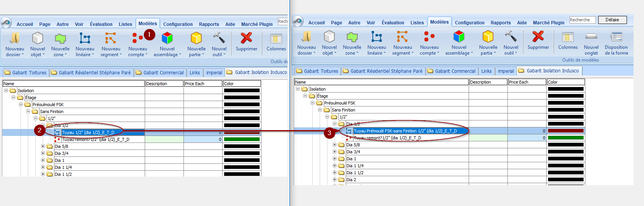Click dark red swatch of Tuyau Prémoulé row
Screen dimensions: 644x206
[566, 131]
